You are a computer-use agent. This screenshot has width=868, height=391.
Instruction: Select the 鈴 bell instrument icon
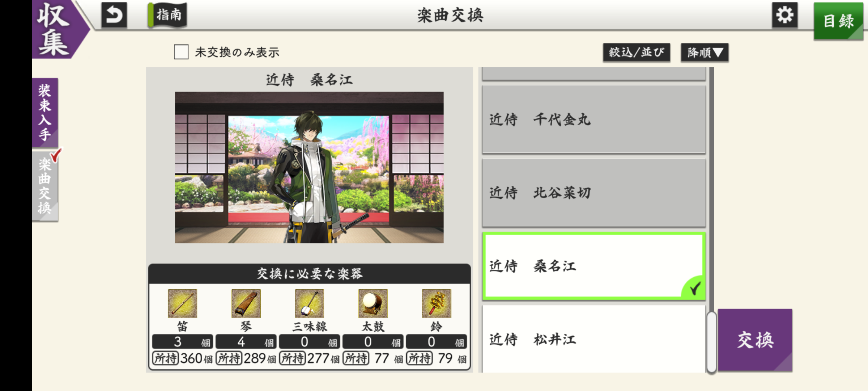coord(437,303)
